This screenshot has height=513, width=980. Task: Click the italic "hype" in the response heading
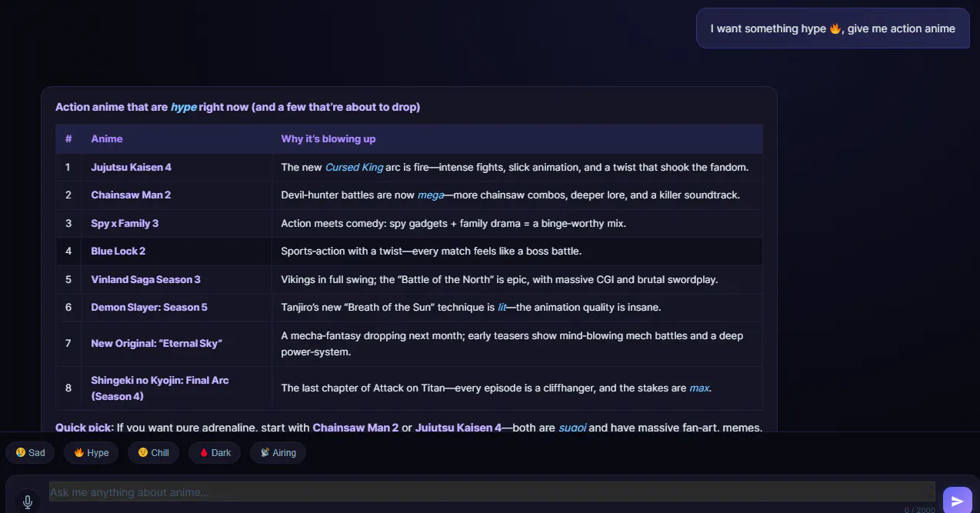(x=184, y=107)
